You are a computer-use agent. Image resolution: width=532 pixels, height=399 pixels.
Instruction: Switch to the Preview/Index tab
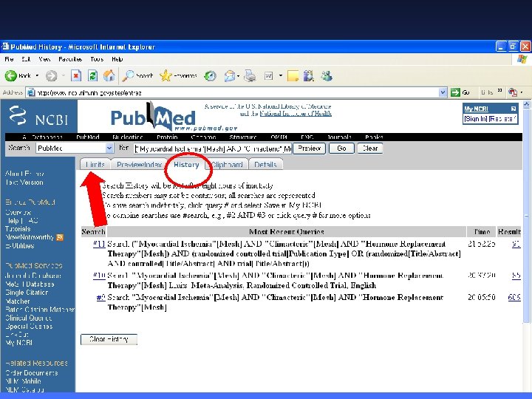point(139,165)
